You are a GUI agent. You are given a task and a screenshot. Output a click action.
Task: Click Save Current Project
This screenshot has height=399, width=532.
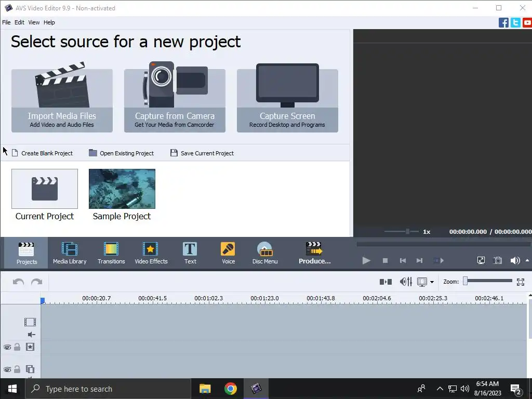[x=202, y=153]
